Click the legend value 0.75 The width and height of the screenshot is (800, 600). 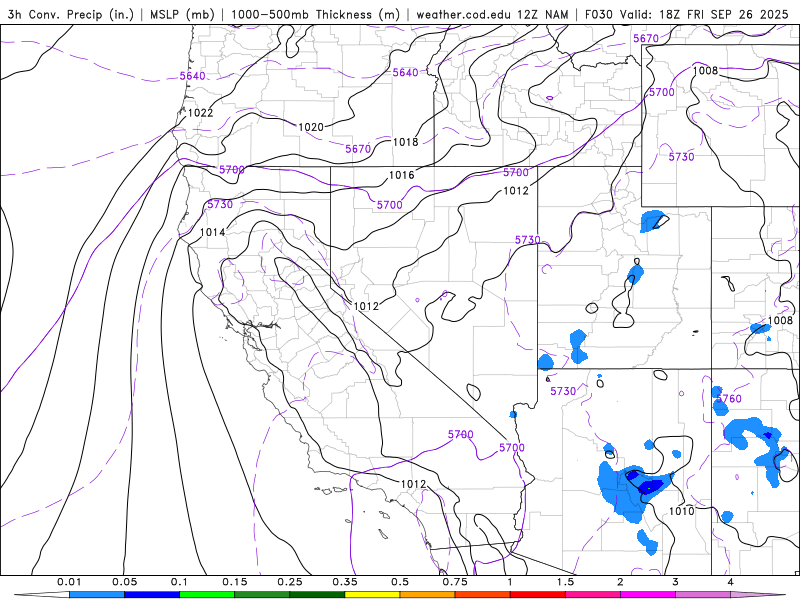click(x=455, y=582)
